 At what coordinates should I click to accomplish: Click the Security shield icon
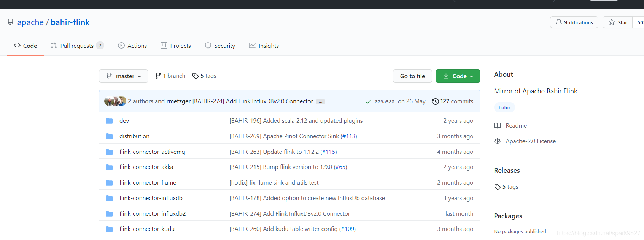tap(208, 46)
